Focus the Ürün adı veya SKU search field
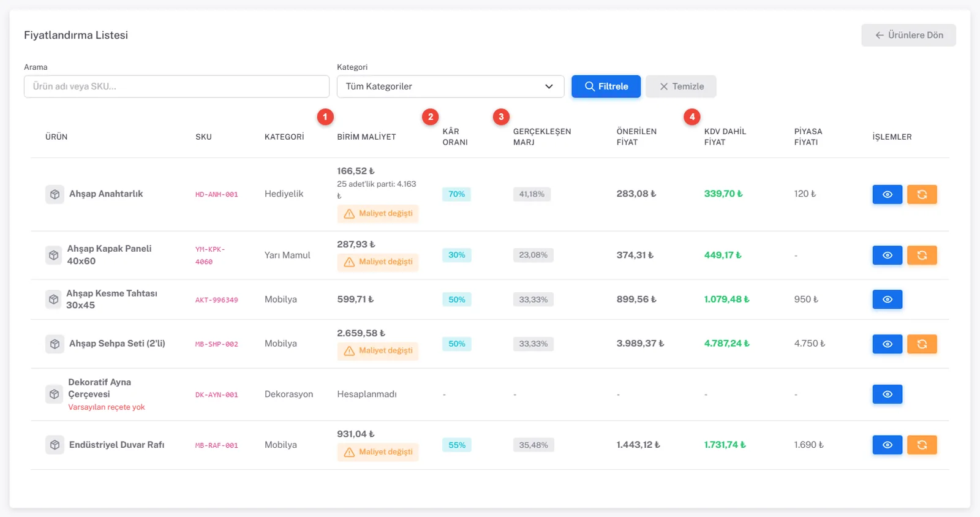 coord(176,86)
